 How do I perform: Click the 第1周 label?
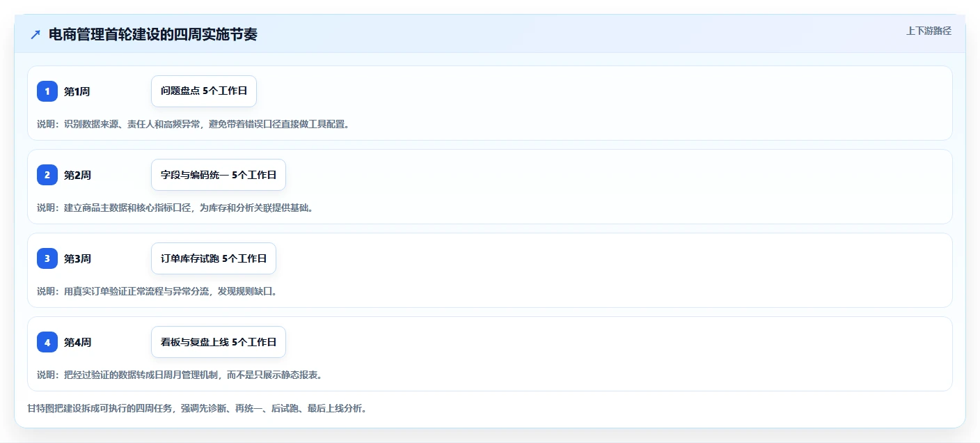77,91
